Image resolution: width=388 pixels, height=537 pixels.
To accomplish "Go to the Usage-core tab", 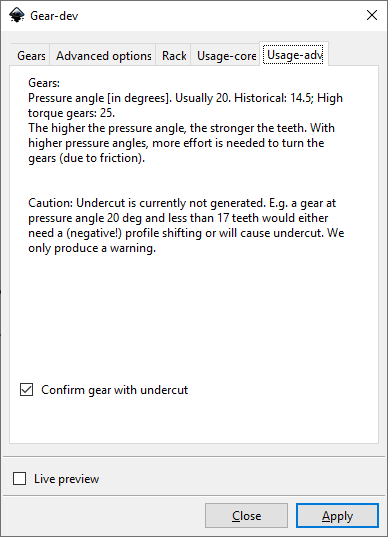I will (226, 55).
